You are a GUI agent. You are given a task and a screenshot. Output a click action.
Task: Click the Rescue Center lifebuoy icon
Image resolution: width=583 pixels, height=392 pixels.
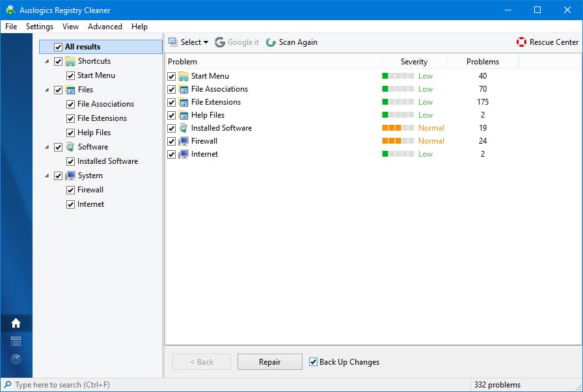tap(521, 42)
